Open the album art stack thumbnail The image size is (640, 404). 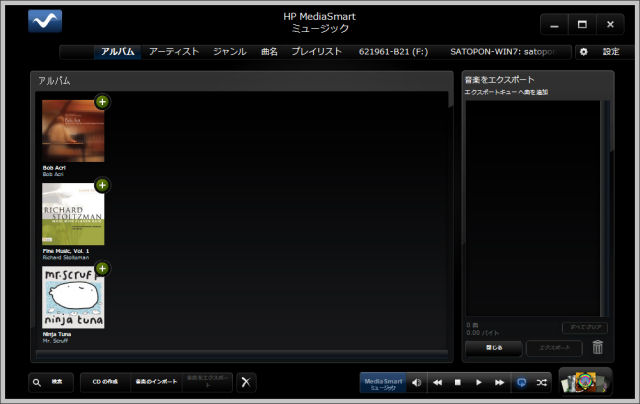pos(585,382)
